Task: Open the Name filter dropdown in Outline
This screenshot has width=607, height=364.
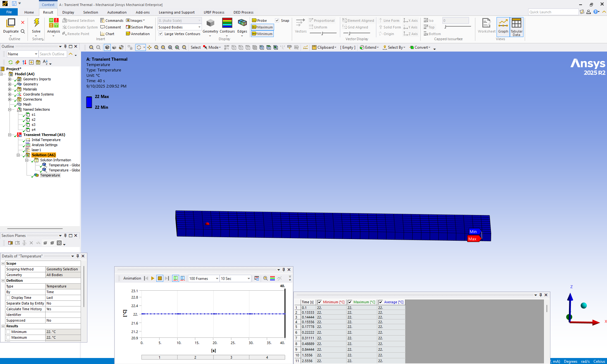Action: [x=22, y=54]
